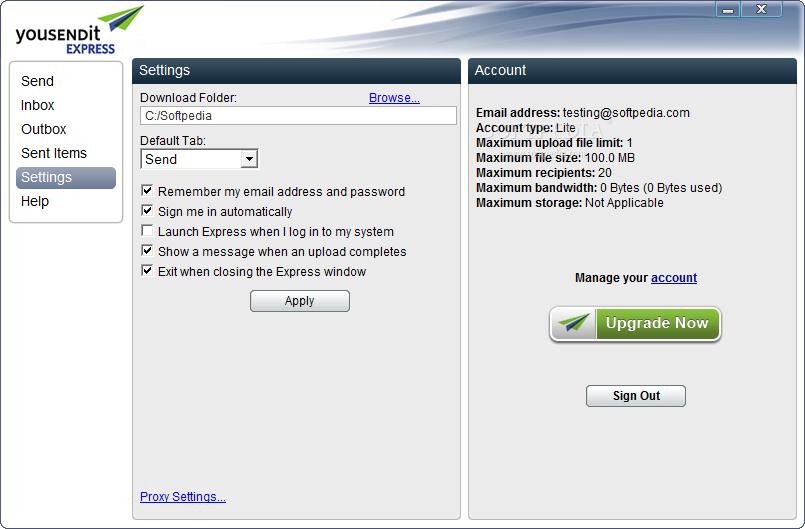Click the Account panel header

(x=632, y=71)
